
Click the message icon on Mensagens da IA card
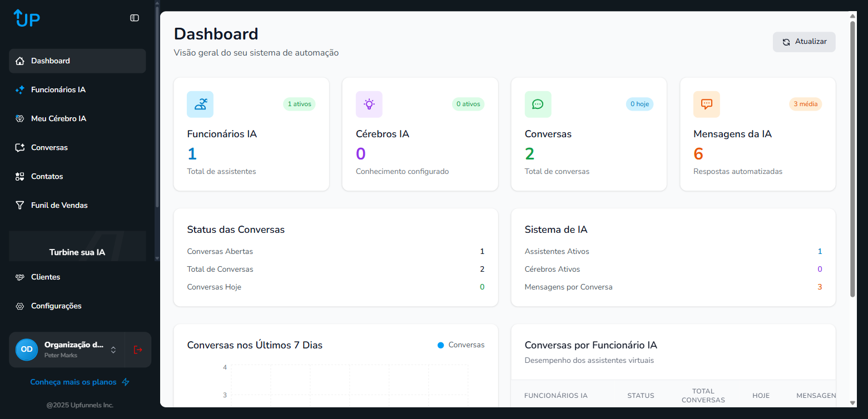[706, 104]
